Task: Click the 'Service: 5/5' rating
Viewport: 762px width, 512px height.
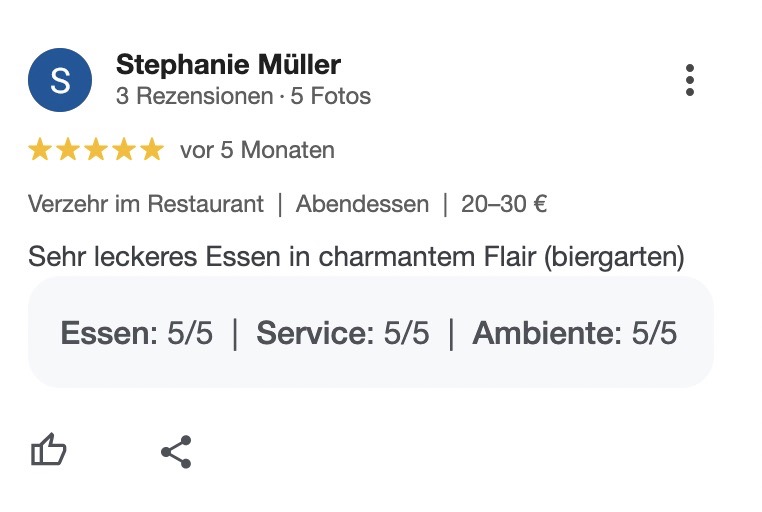Action: (343, 333)
